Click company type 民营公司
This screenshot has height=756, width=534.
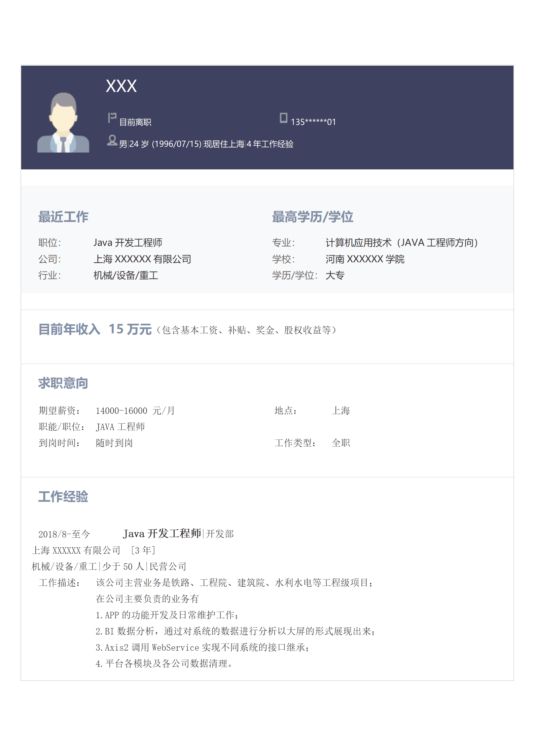pos(168,566)
